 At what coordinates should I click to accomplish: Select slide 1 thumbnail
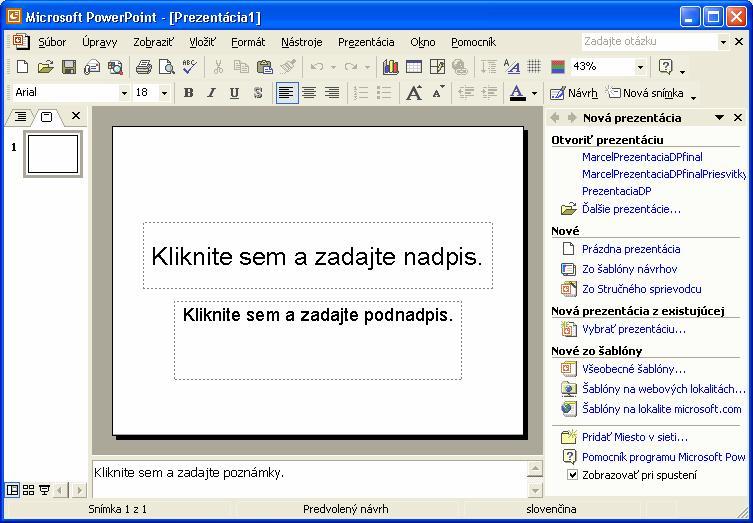tap(53, 154)
